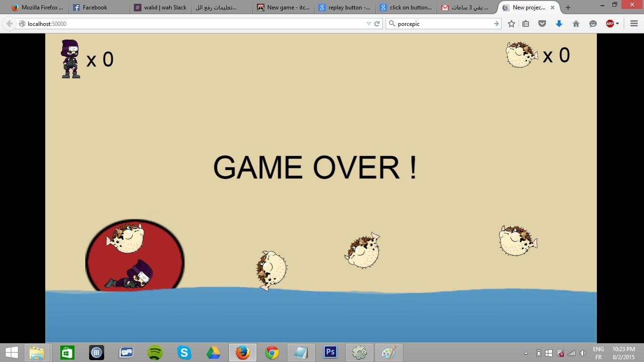The height and width of the screenshot is (362, 644).
Task: Switch to the replay button tab
Action: tap(344, 8)
